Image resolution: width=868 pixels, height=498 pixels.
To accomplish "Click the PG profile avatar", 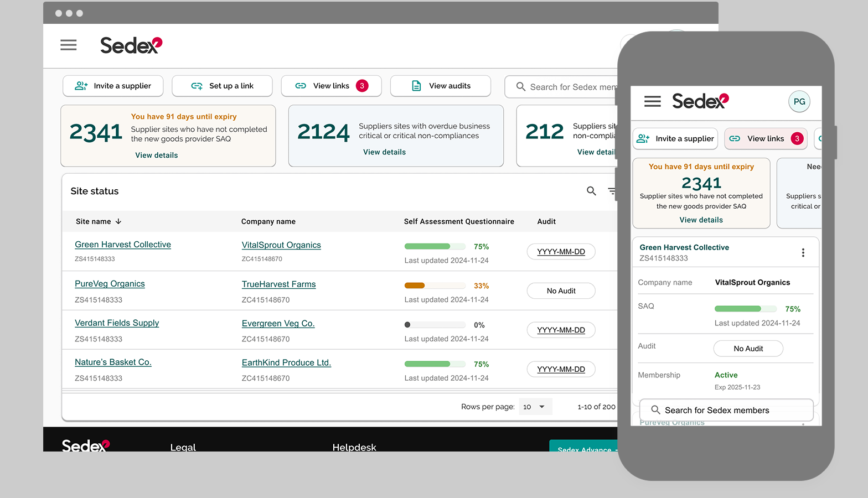I will [x=799, y=101].
